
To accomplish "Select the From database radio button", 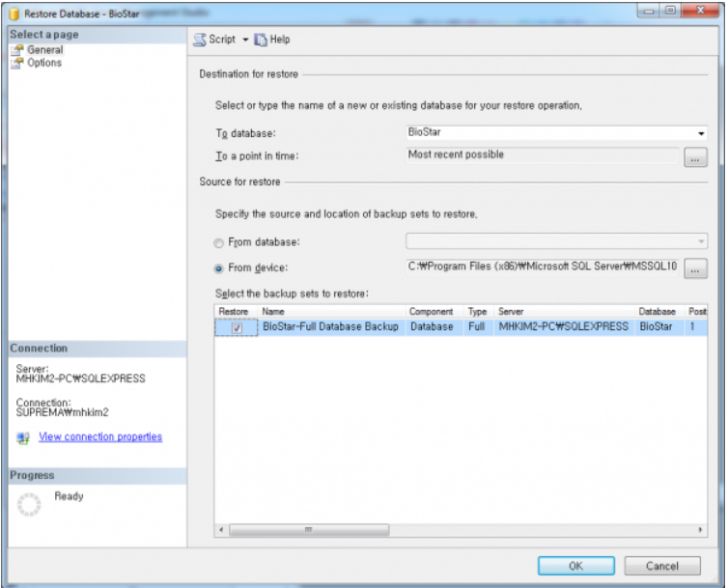I will point(219,242).
